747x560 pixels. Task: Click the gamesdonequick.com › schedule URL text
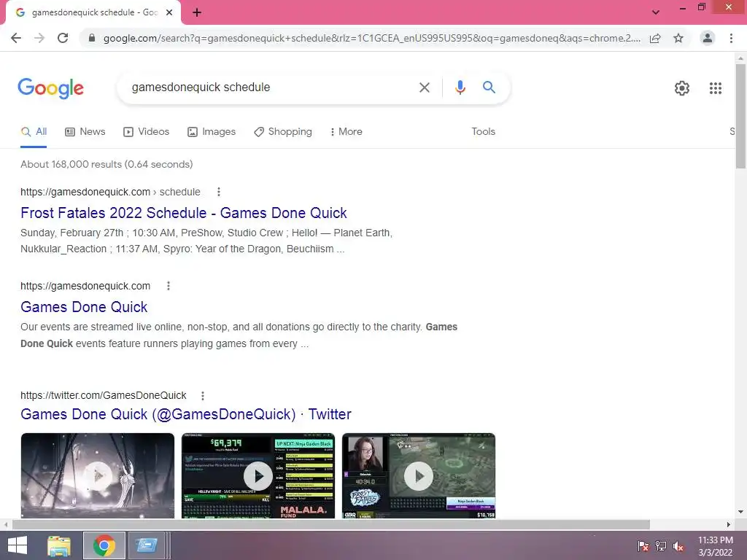110,192
